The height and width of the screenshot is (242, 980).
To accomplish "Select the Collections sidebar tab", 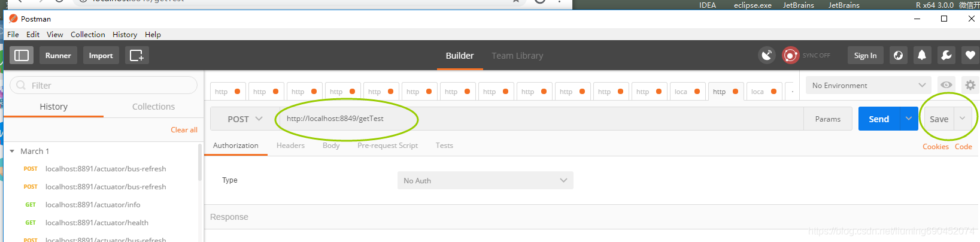I will pyautogui.click(x=153, y=106).
